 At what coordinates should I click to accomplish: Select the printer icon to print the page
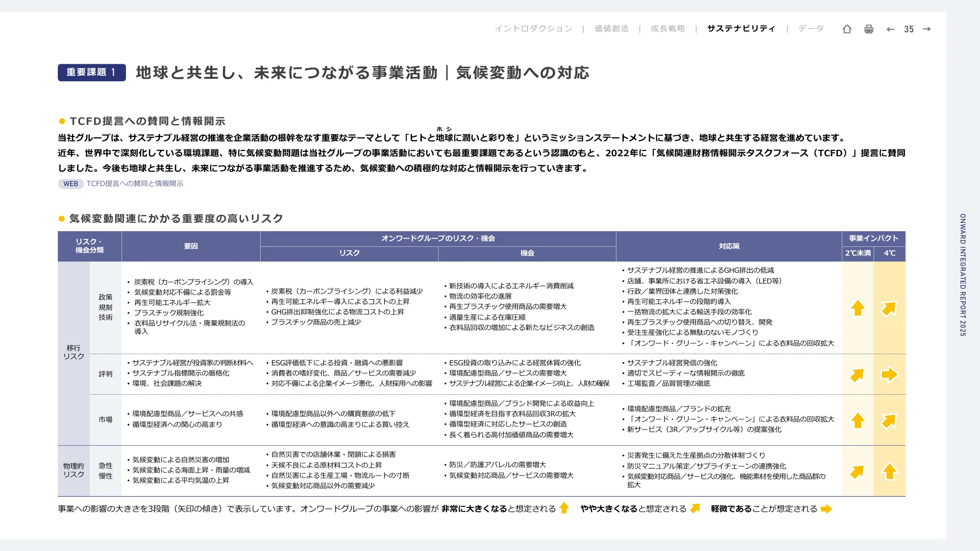tap(868, 29)
